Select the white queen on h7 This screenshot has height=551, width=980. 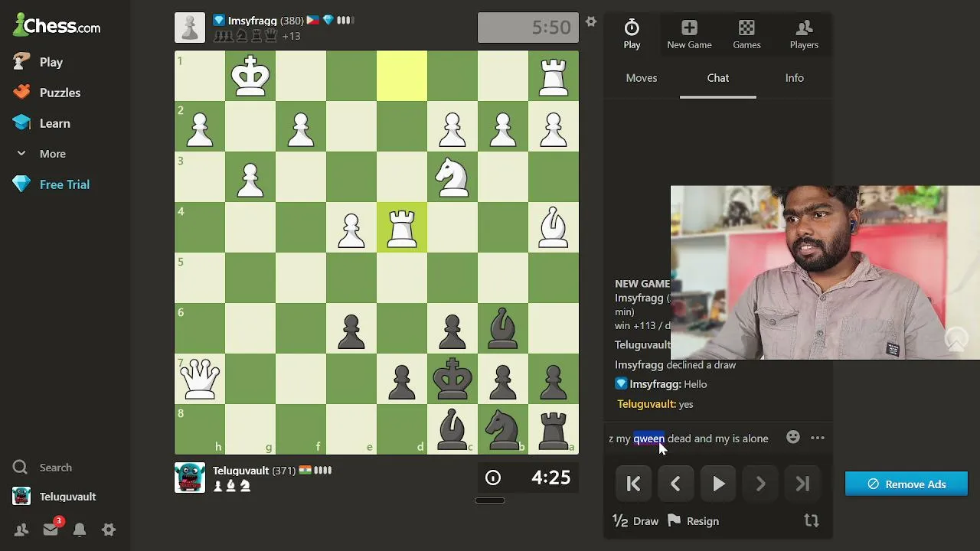200,379
